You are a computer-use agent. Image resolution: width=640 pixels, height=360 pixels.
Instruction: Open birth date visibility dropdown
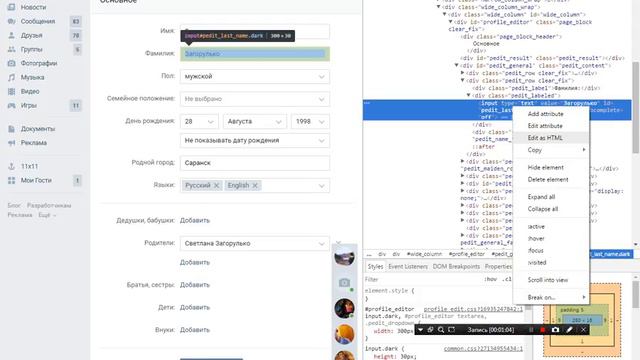point(255,140)
